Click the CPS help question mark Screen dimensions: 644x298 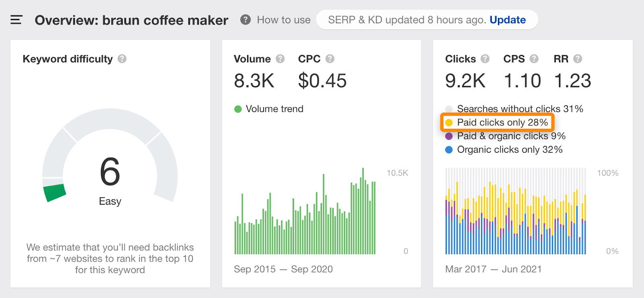[534, 59]
